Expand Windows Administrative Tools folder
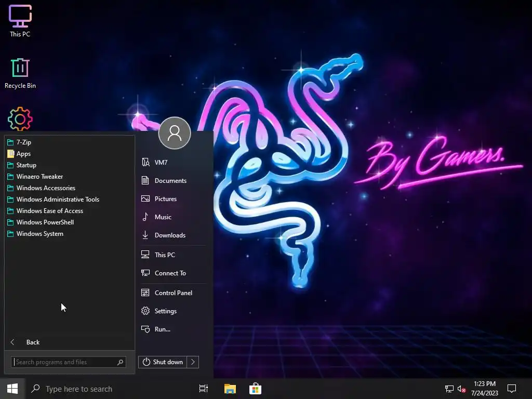 click(x=70, y=199)
